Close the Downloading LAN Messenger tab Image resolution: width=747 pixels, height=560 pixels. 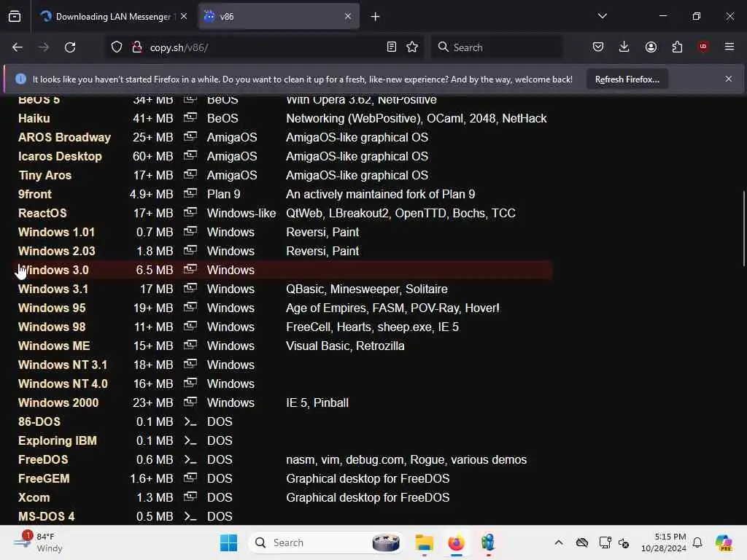pos(184,17)
